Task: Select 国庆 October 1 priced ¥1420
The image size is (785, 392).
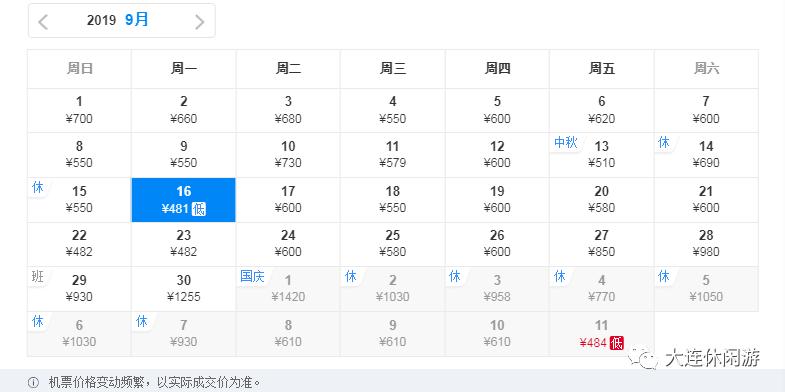Action: tap(288, 289)
